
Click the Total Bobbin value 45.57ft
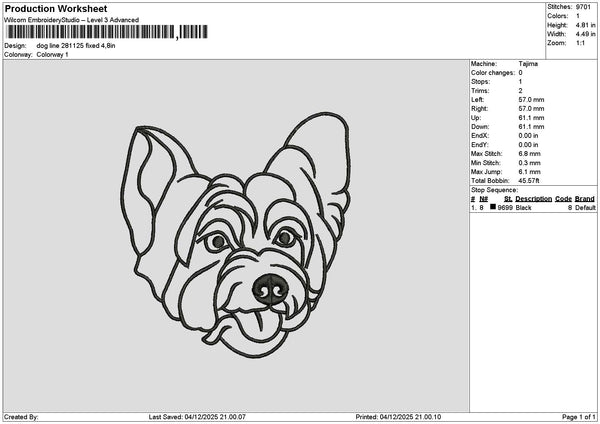pyautogui.click(x=529, y=181)
